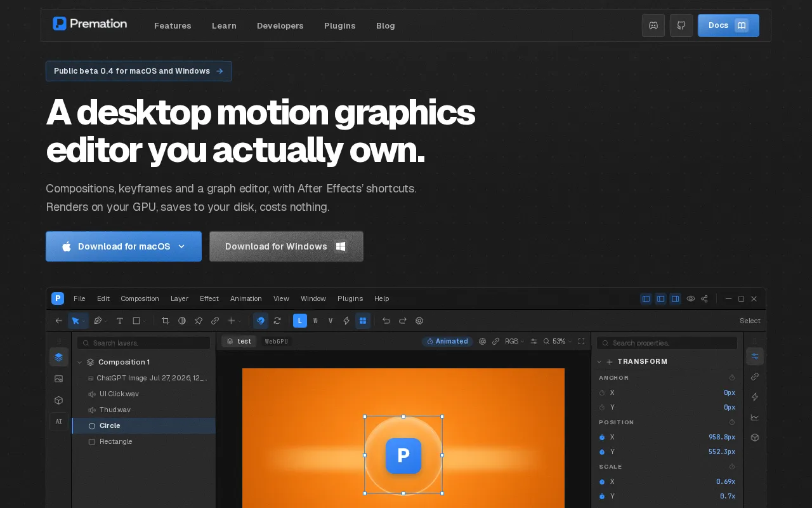Screen dimensions: 812x508
Task: Toggle the left panel layout button
Action: pos(646,298)
